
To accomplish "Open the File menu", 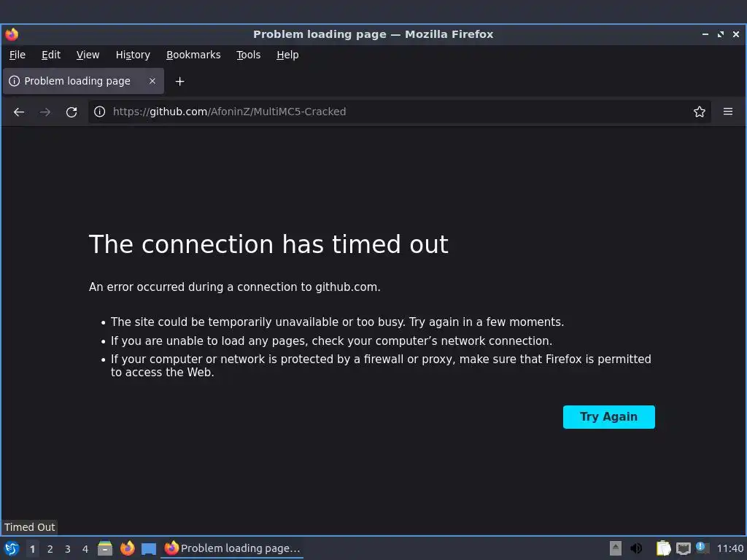I will [18, 55].
